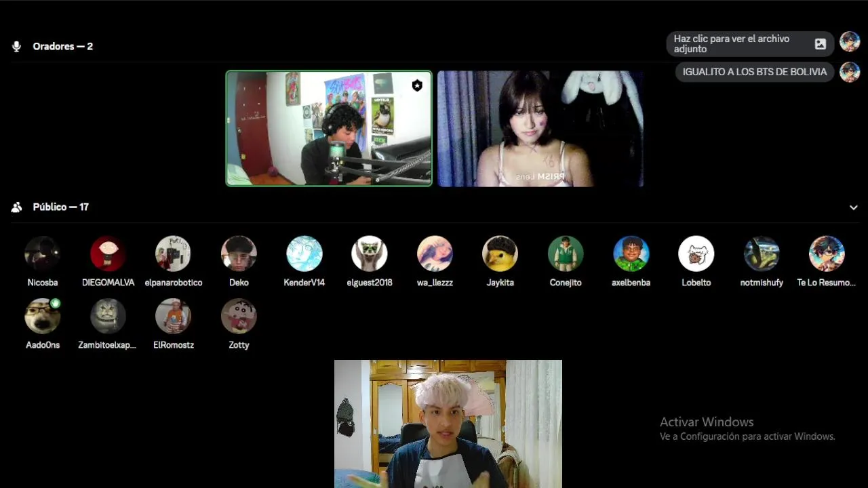The width and height of the screenshot is (868, 488).
Task: Open Conejito's avatar
Action: click(x=566, y=253)
